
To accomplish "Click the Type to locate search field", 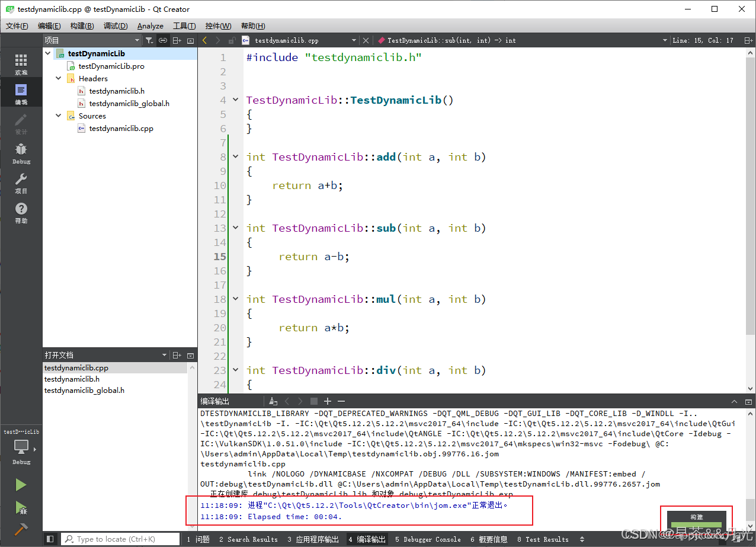I will pyautogui.click(x=120, y=539).
